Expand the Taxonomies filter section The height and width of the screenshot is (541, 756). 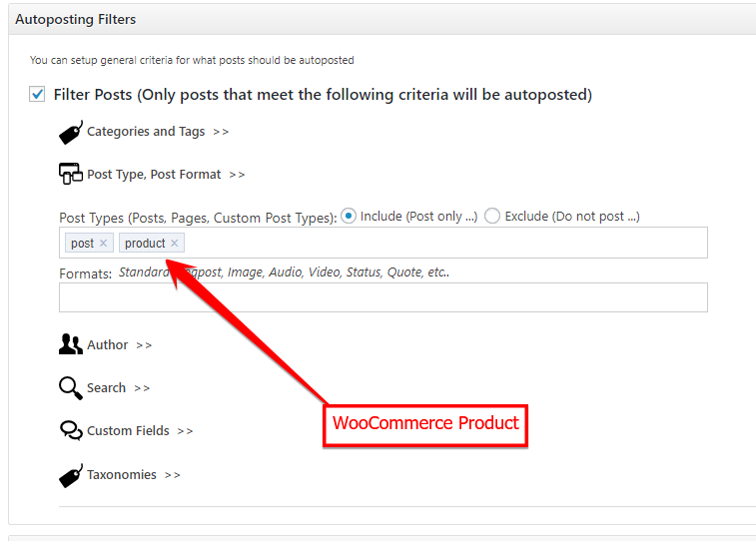(x=134, y=475)
